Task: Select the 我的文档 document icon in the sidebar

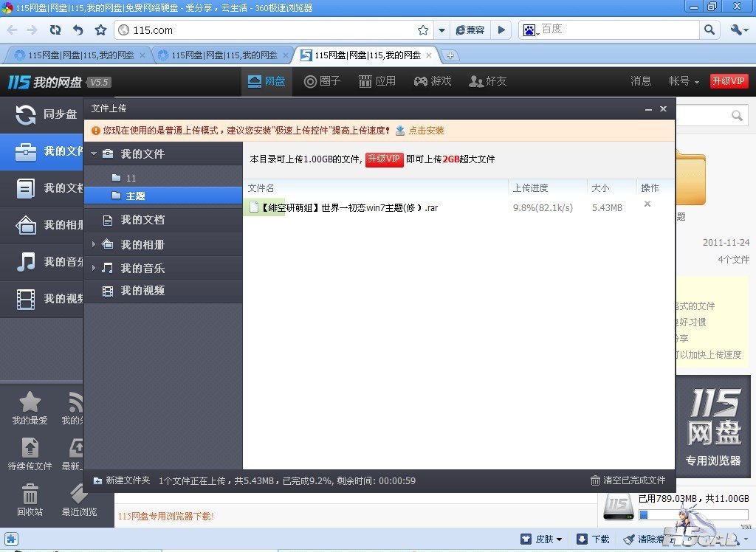Action: pos(26,188)
